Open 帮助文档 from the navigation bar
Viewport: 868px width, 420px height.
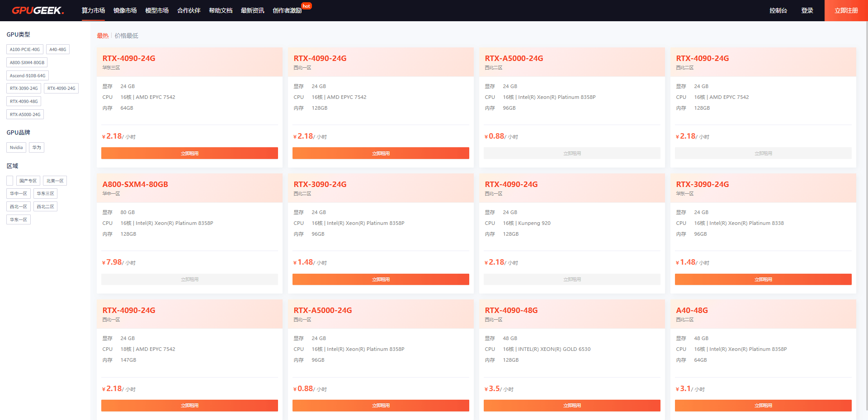(x=221, y=10)
